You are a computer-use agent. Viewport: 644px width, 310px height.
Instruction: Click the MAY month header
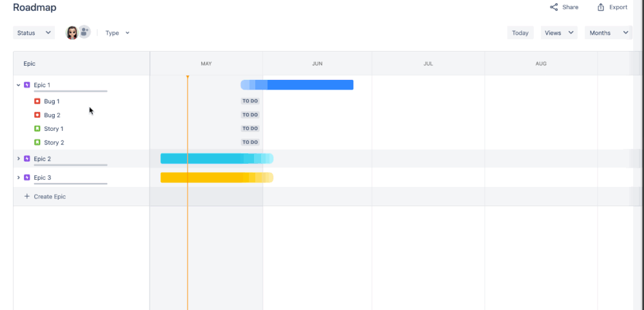click(206, 64)
